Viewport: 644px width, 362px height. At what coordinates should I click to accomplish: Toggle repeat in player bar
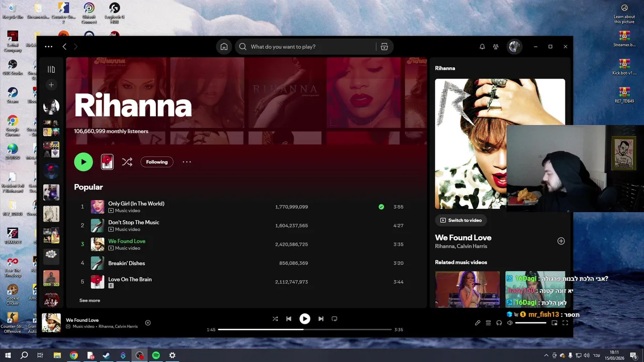335,319
